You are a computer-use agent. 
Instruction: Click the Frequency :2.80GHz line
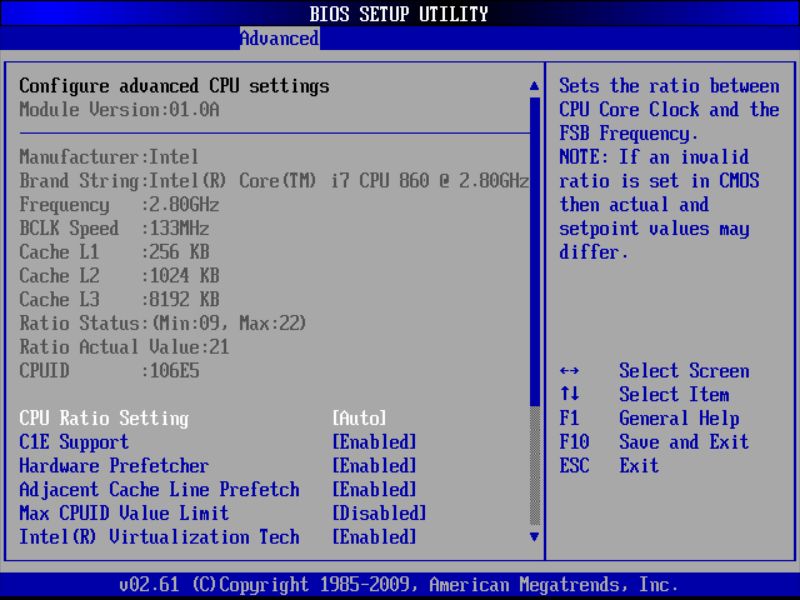tap(119, 205)
